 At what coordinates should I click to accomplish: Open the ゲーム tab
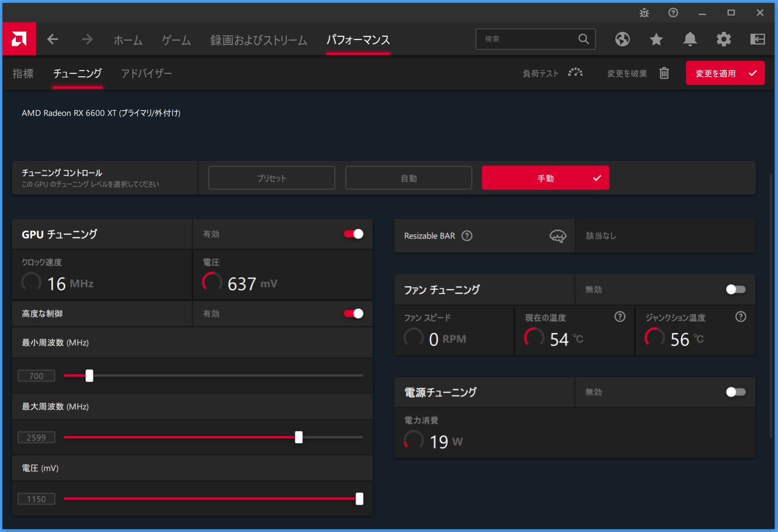[x=176, y=40]
